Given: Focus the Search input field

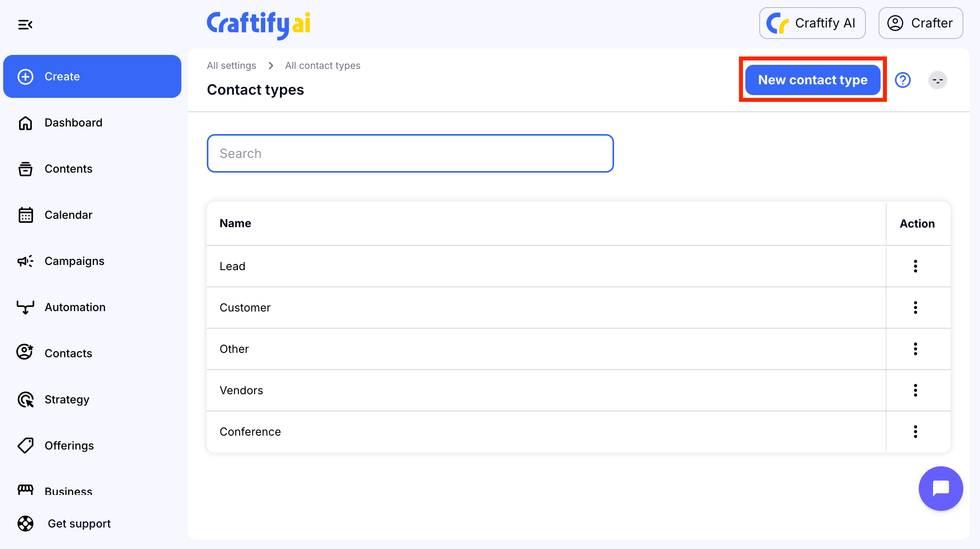Looking at the screenshot, I should [x=410, y=154].
